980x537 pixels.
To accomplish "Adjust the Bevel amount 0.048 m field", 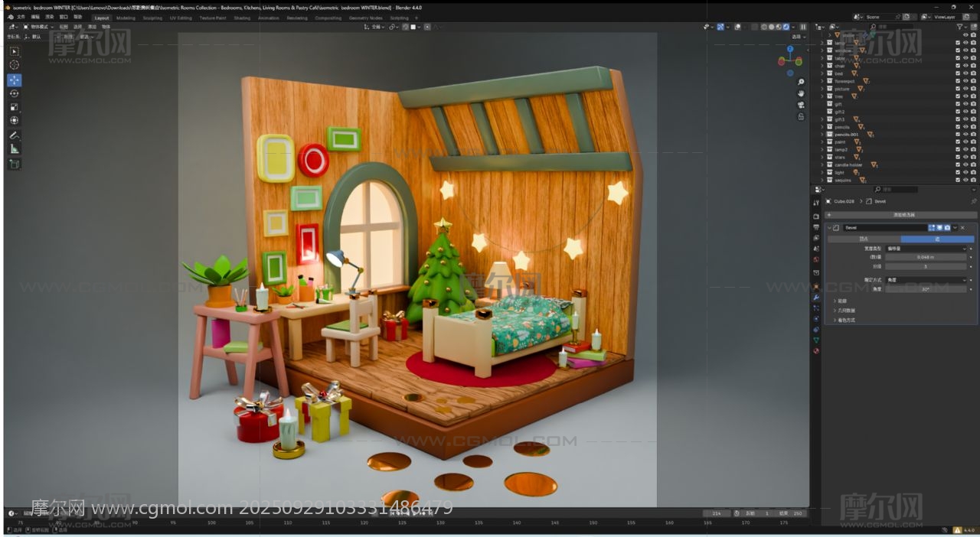I will [926, 257].
